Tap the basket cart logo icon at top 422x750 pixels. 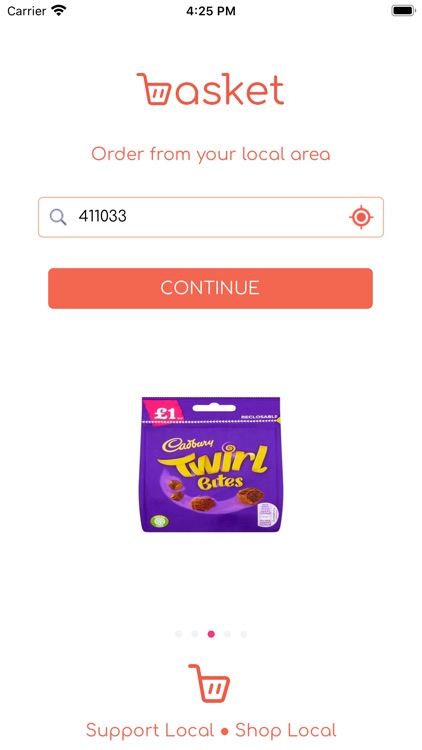pyautogui.click(x=154, y=88)
